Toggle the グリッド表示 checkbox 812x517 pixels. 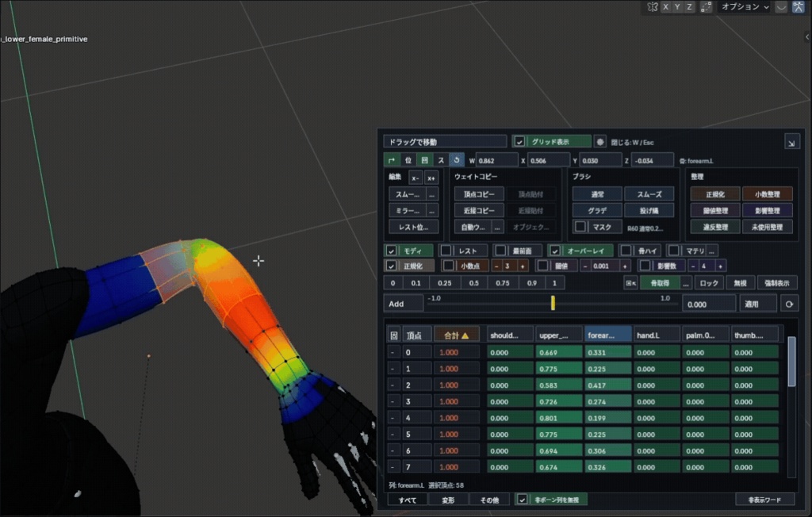pos(519,142)
